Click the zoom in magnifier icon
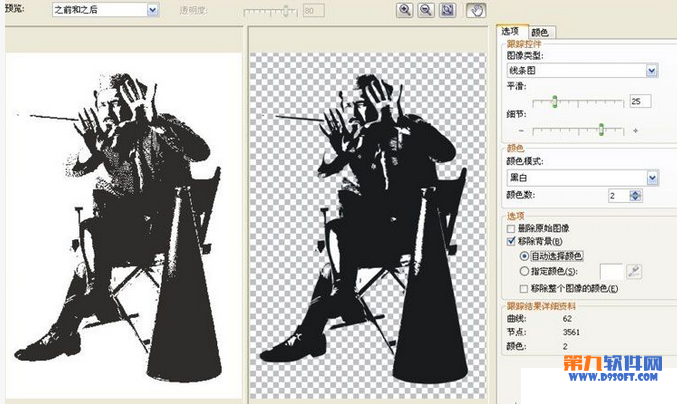This screenshot has width=677, height=404. (x=405, y=10)
